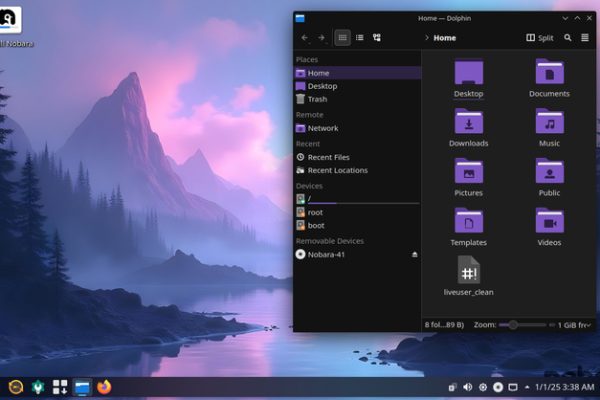Switch to Compact view mode

pyautogui.click(x=360, y=38)
